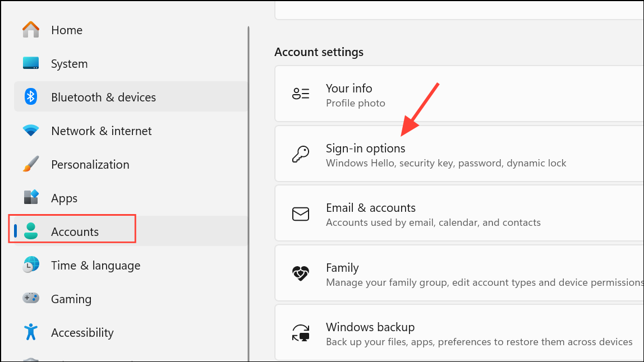
Task: Click the Sign-in options key icon
Action: coord(301,154)
